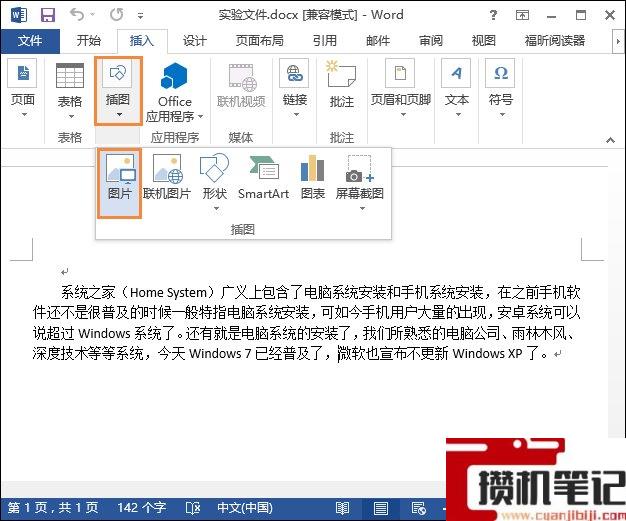Redo the last action
Screen dimensions: 626x521
[117, 15]
